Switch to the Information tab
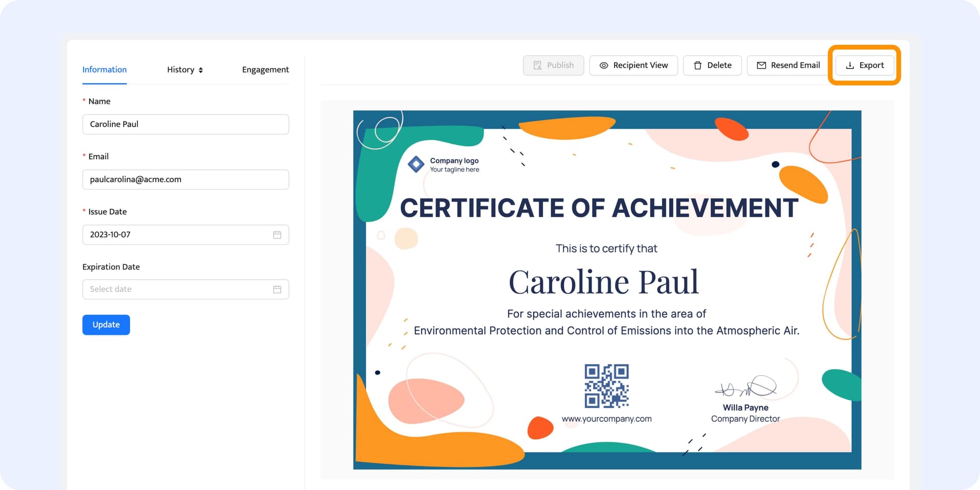This screenshot has height=490, width=980. pyautogui.click(x=105, y=69)
